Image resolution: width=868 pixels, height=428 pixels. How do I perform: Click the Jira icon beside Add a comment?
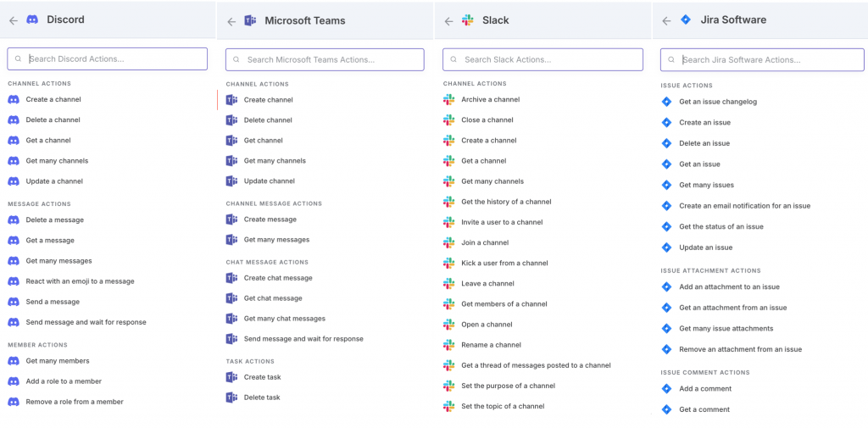click(x=666, y=389)
